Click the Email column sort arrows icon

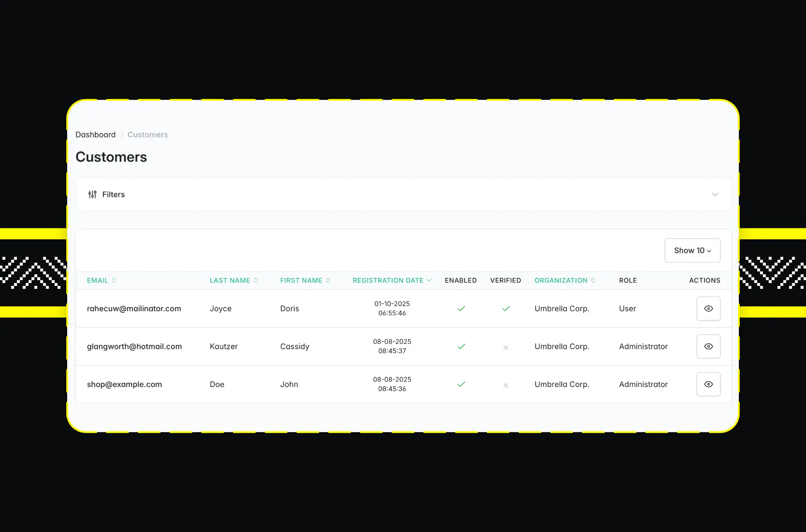[114, 280]
